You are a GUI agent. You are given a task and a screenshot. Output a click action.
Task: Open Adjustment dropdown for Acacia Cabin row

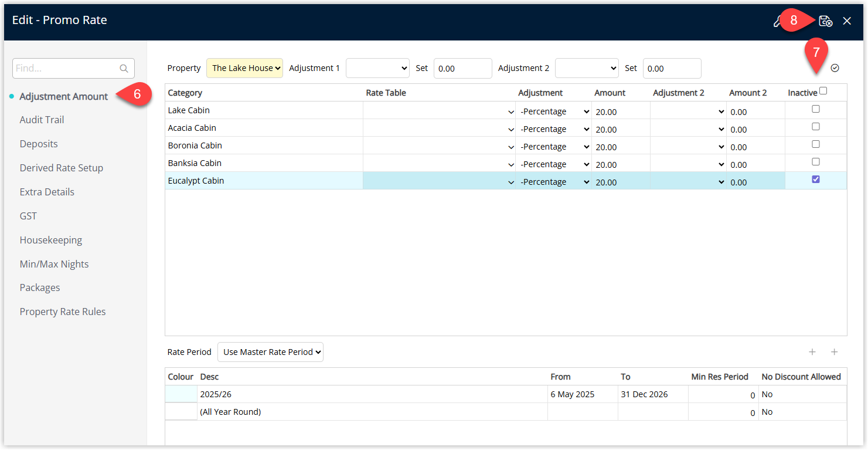coord(554,129)
